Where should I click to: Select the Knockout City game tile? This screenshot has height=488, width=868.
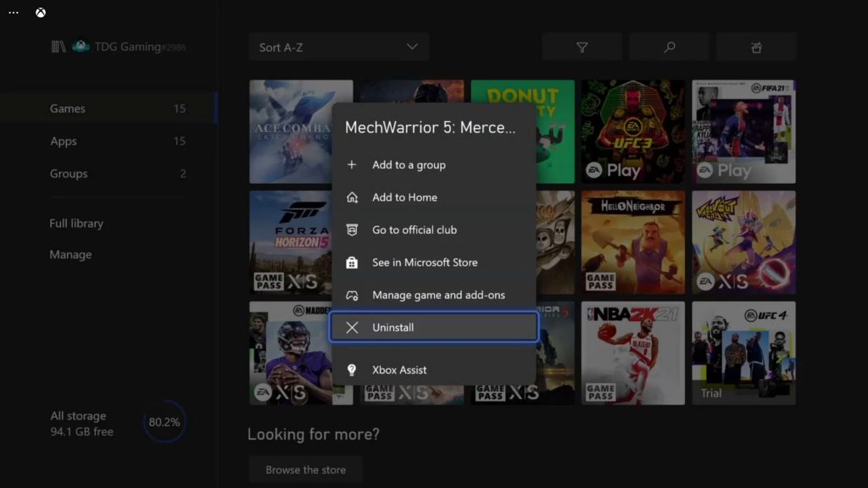point(743,242)
